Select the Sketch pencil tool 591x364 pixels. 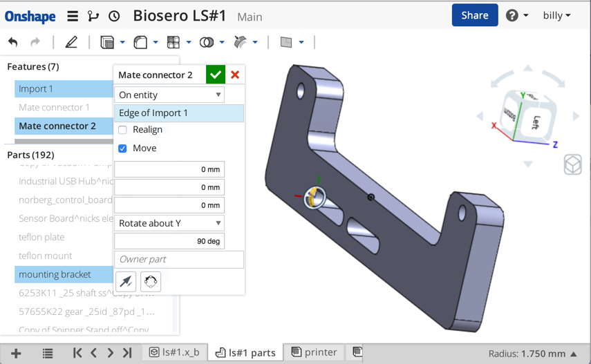71,42
